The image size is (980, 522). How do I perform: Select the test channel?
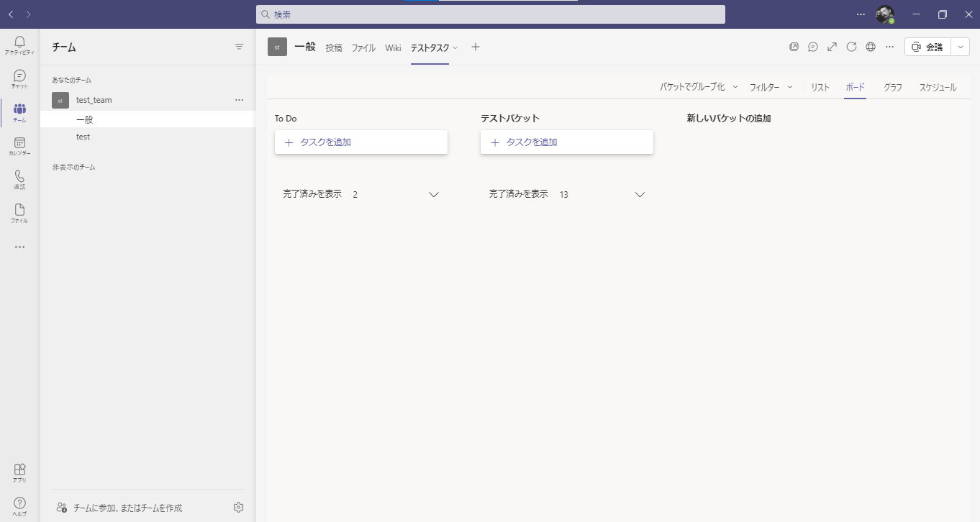click(x=148, y=137)
